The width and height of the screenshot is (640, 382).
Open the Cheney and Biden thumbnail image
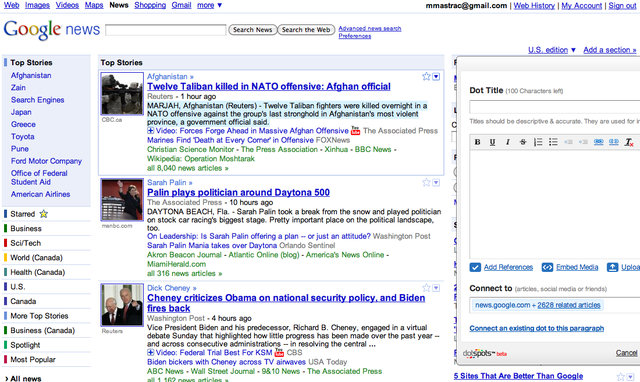[x=122, y=304]
